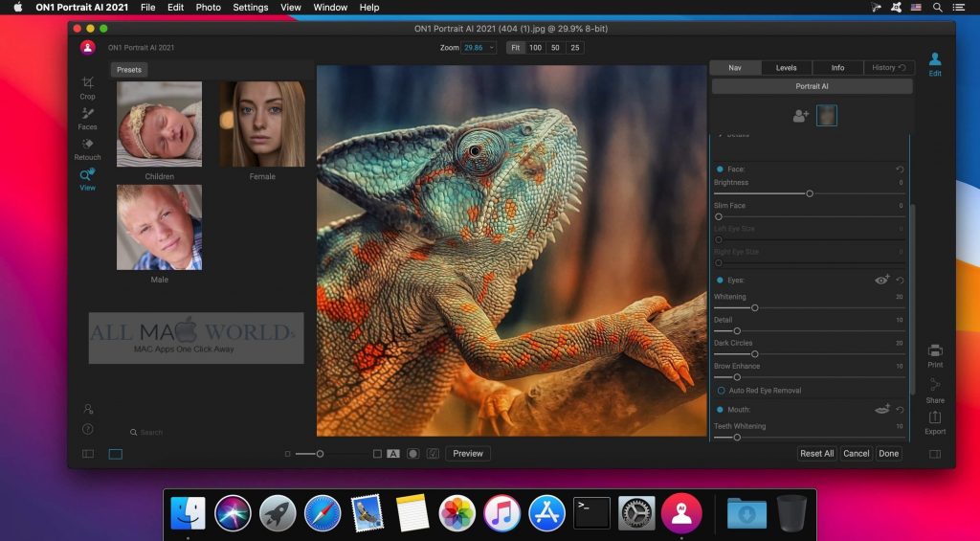Screen dimensions: 980x541
Task: Click the add face icon
Action: tap(801, 116)
